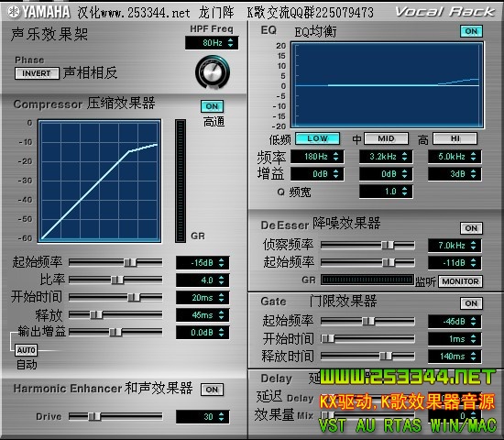The width and height of the screenshot is (504, 440).
Task: Click the Harmonic Enhancer Drive slider handle
Action: tap(94, 416)
